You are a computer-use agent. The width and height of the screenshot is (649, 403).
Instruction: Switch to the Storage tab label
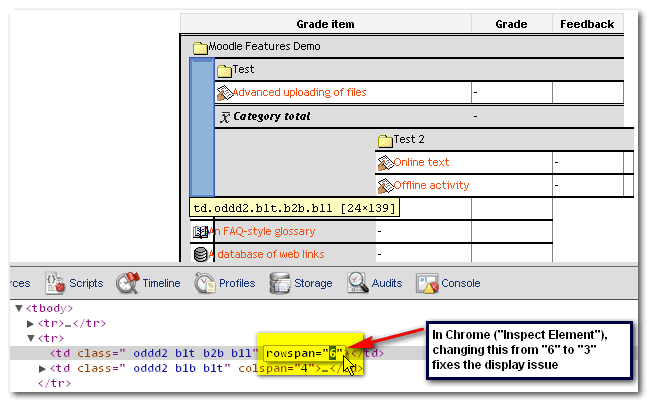pos(313,283)
